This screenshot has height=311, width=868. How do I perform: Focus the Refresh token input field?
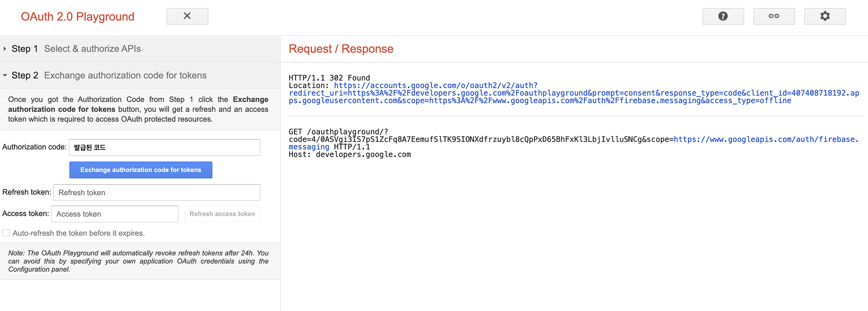(x=156, y=192)
